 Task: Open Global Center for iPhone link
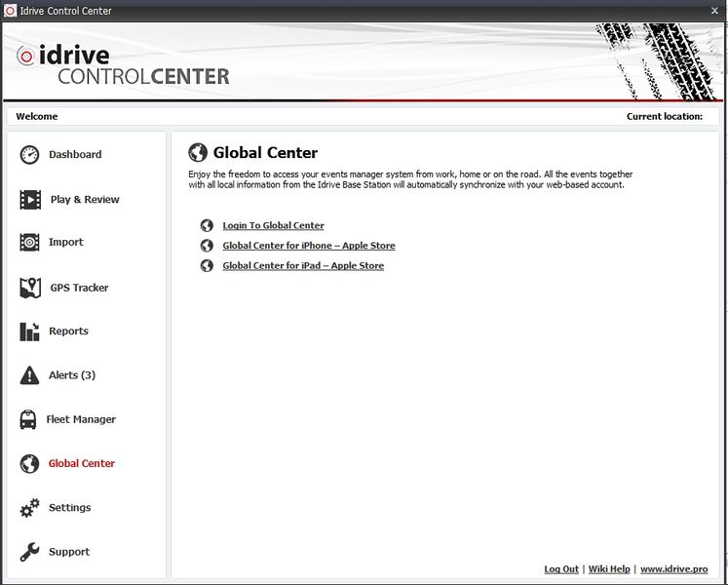[x=308, y=246]
